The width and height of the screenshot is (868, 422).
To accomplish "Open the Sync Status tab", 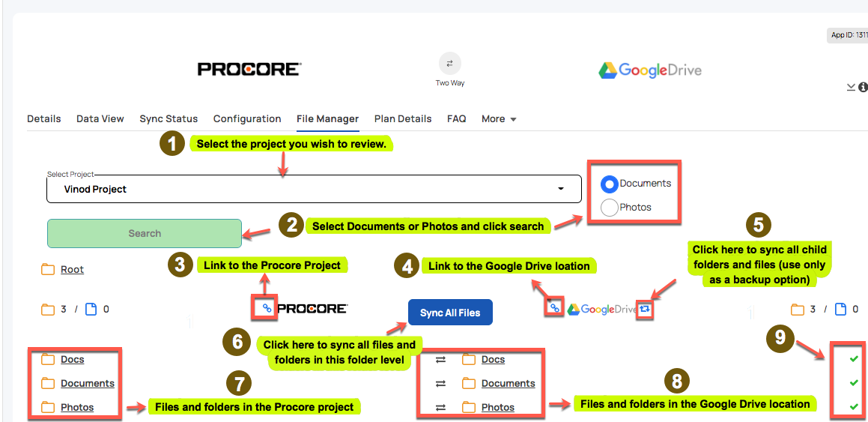I will [169, 118].
